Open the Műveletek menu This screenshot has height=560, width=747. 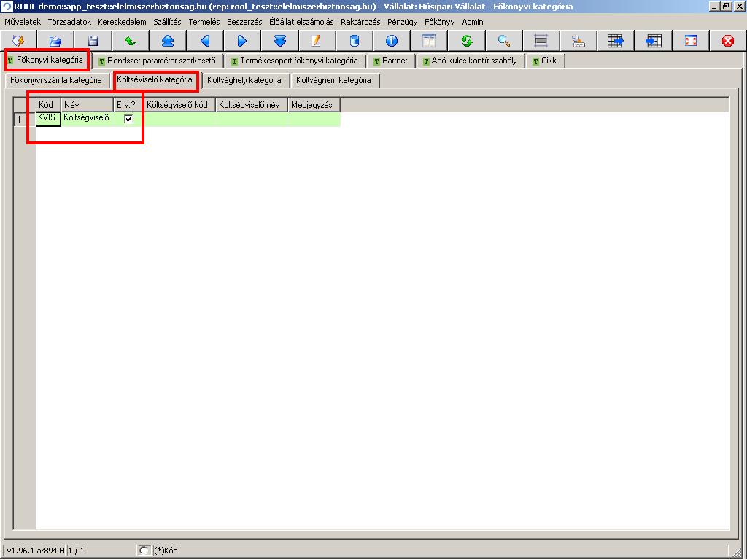click(23, 22)
